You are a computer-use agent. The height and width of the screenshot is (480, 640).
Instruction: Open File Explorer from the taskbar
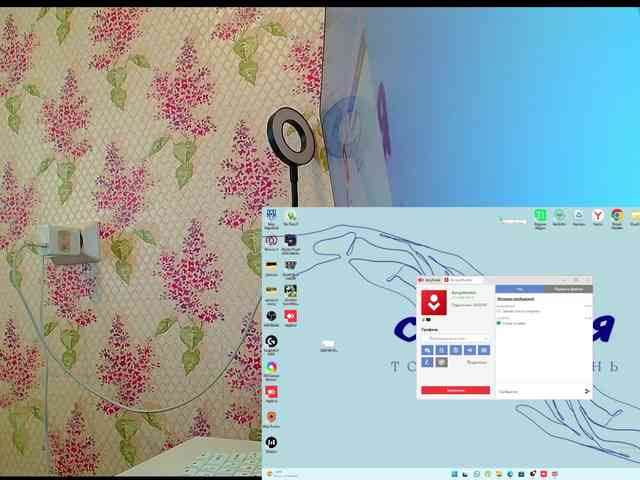pos(499,474)
